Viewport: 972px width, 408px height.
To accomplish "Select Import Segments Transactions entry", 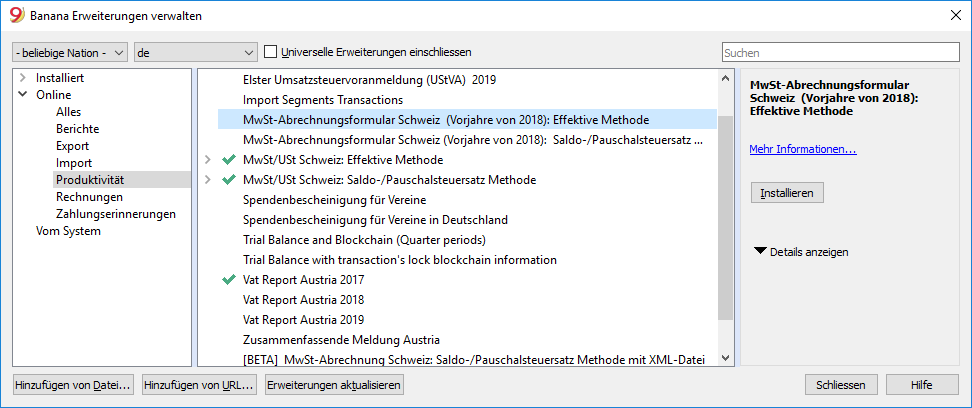I will [323, 100].
